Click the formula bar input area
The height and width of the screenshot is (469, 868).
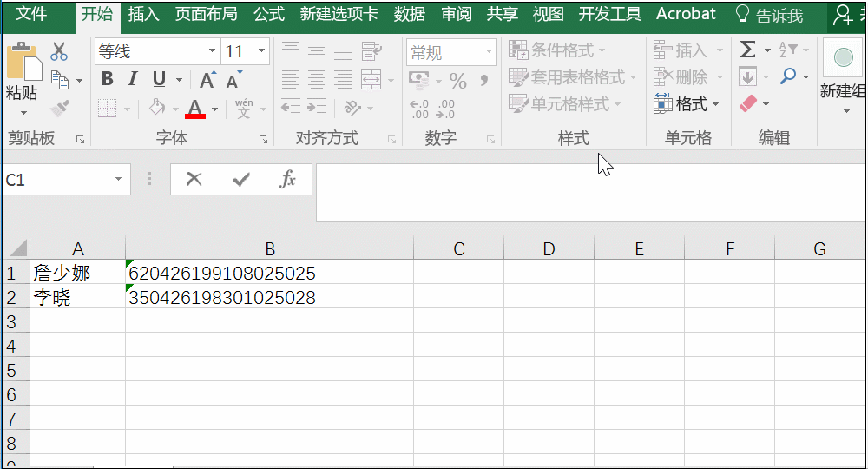[x=591, y=192]
